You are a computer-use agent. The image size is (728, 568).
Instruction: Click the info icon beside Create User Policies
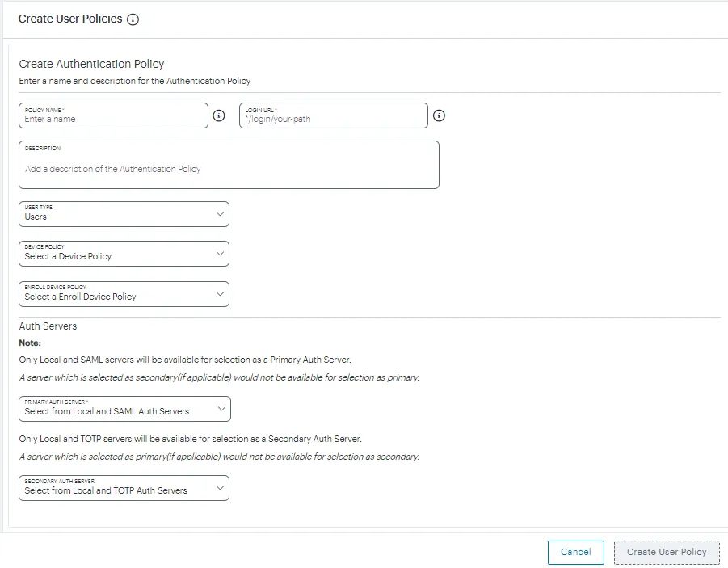(133, 19)
